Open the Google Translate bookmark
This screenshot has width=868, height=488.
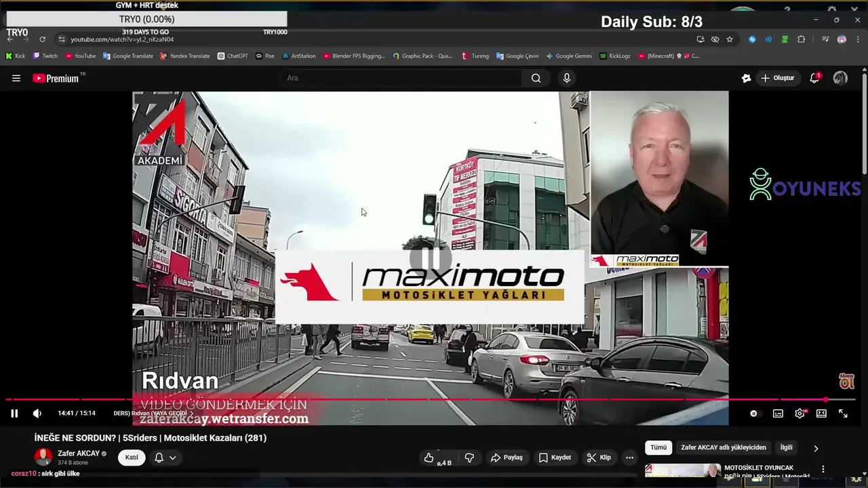[x=128, y=56]
